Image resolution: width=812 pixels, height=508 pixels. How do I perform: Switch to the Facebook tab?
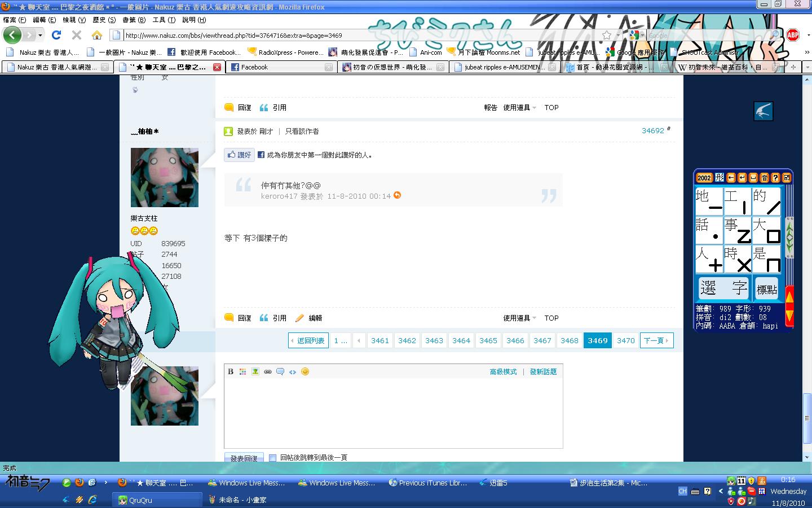[x=281, y=67]
